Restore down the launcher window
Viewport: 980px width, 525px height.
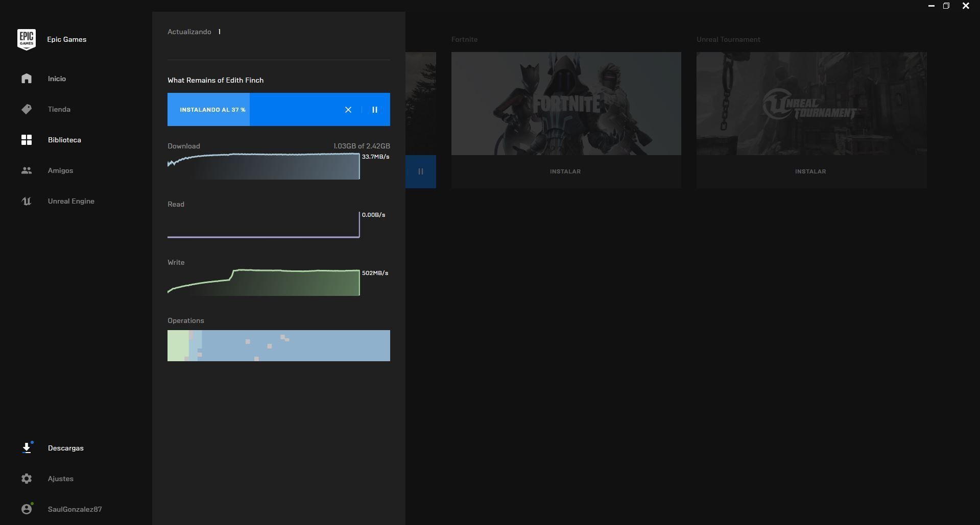tap(946, 6)
